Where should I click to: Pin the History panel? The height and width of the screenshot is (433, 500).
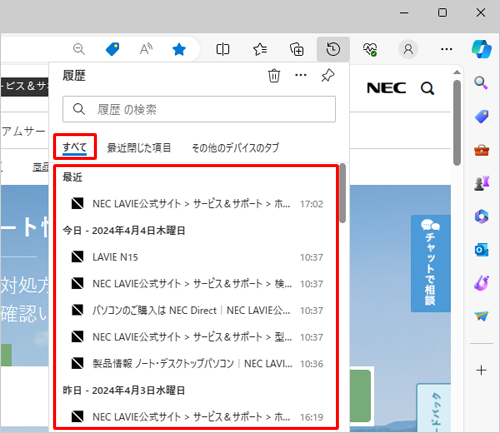click(328, 76)
